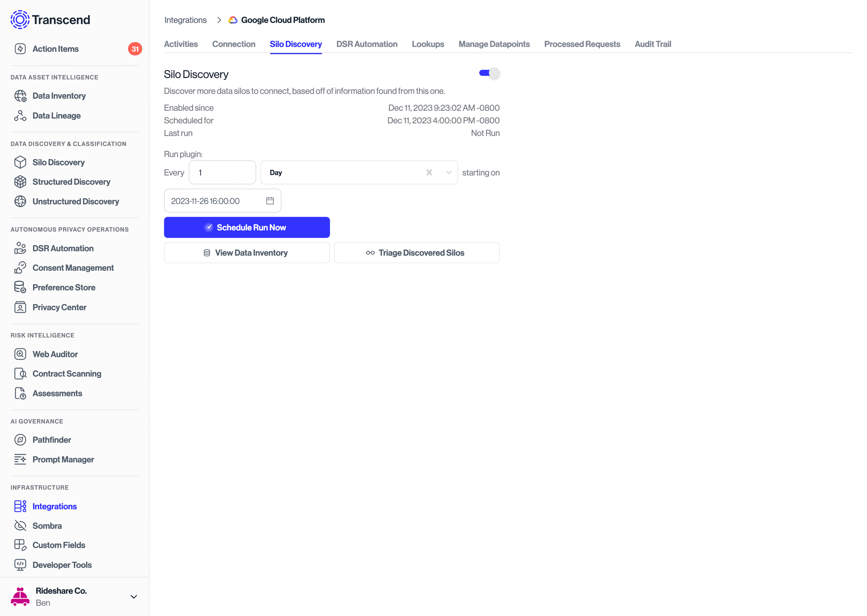This screenshot has height=616, width=867.
Task: Disable the Silo Discovery toggle
Action: (489, 73)
